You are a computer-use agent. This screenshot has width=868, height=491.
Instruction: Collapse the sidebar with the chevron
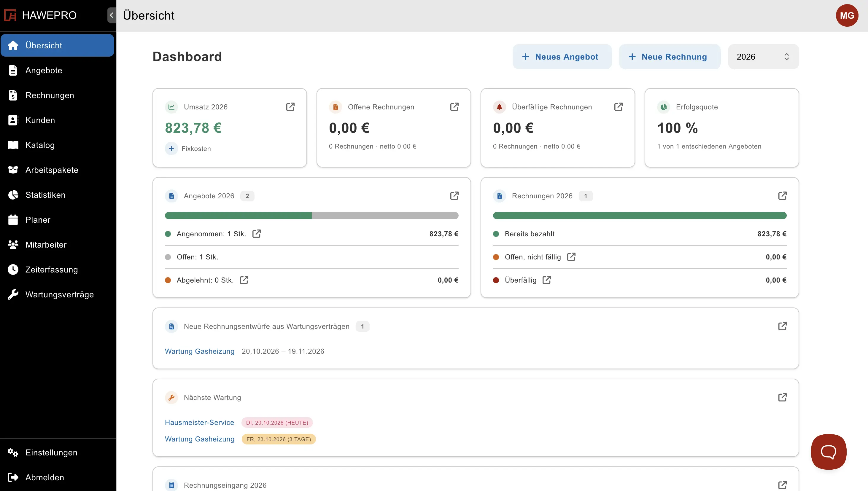[112, 15]
